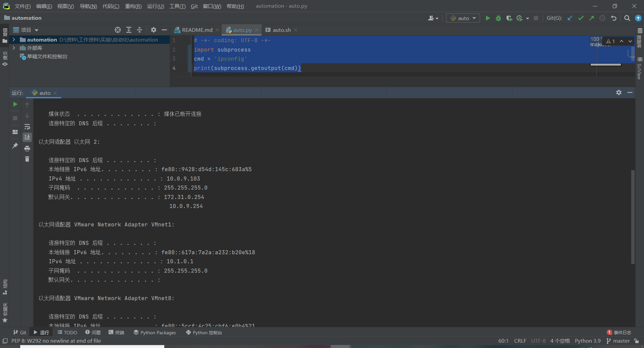Open the profiler run icon
The width and height of the screenshot is (644, 348).
520,18
